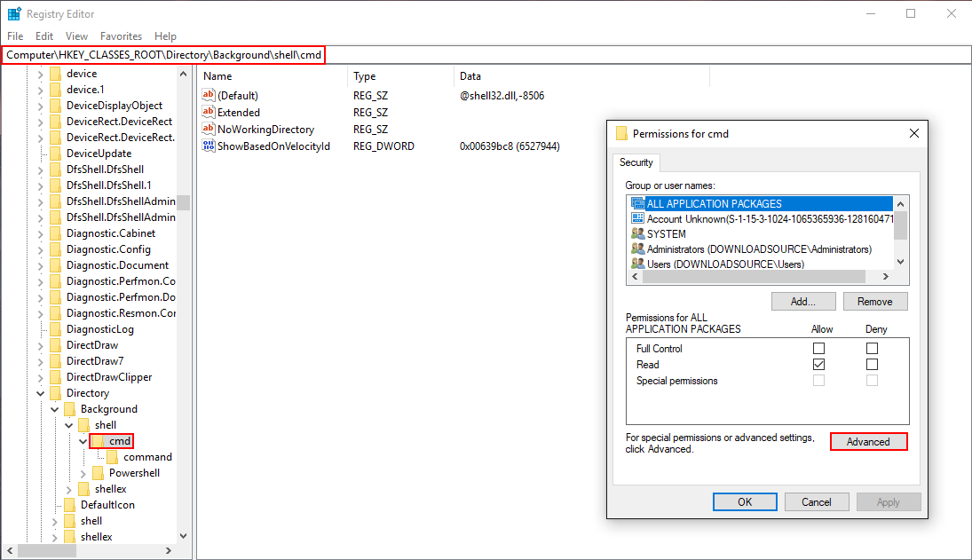Expand the DeviceDisplayObject key
This screenshot has height=560, width=972.
(40, 106)
